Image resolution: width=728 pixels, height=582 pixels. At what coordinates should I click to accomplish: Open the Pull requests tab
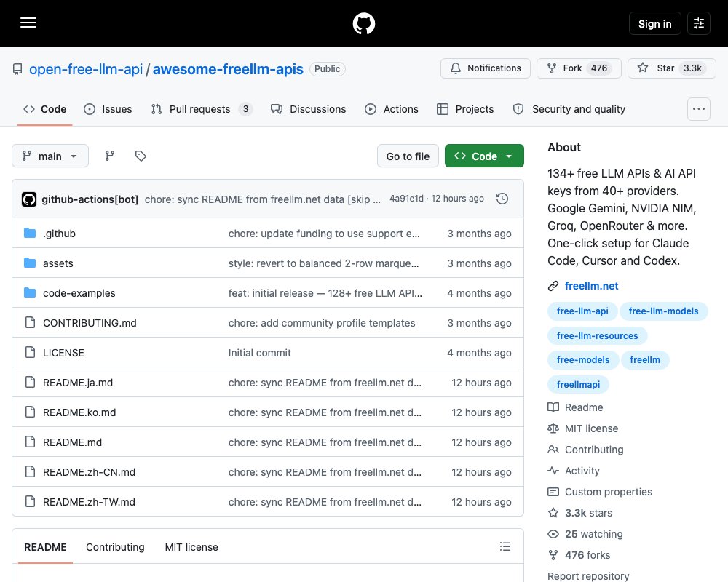pyautogui.click(x=202, y=109)
